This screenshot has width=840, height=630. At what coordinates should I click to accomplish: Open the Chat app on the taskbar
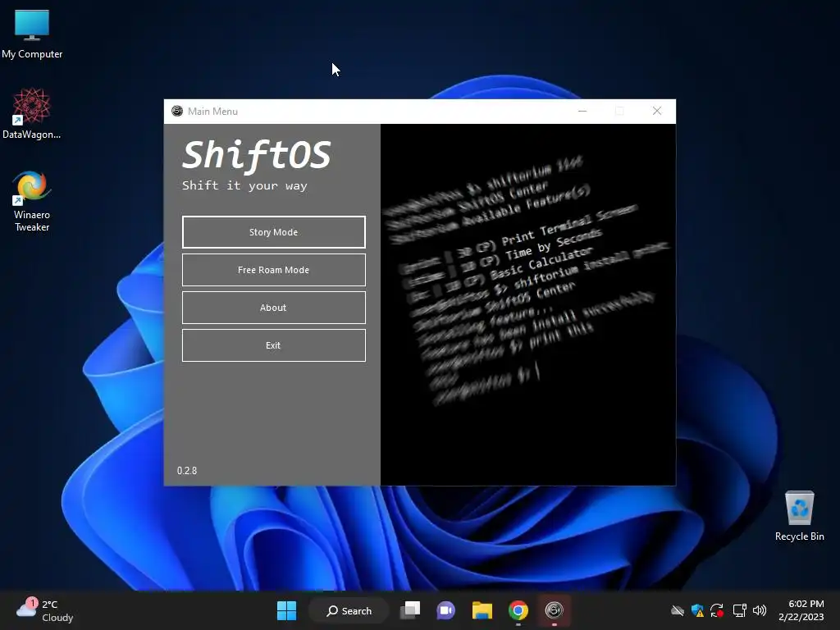445,610
